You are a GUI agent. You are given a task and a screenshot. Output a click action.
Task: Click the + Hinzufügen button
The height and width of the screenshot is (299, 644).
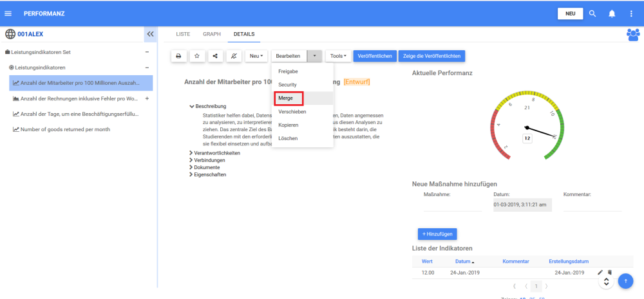point(437,234)
